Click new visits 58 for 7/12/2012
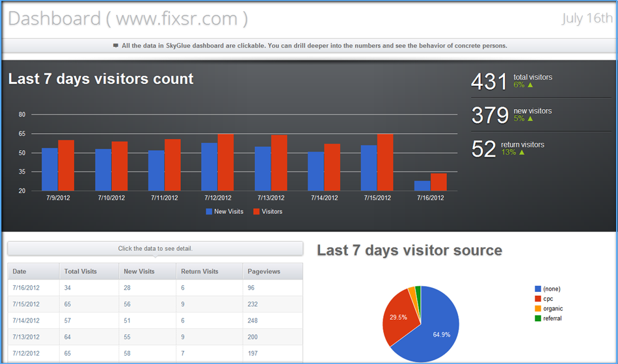The height and width of the screenshot is (364, 618). (x=127, y=354)
